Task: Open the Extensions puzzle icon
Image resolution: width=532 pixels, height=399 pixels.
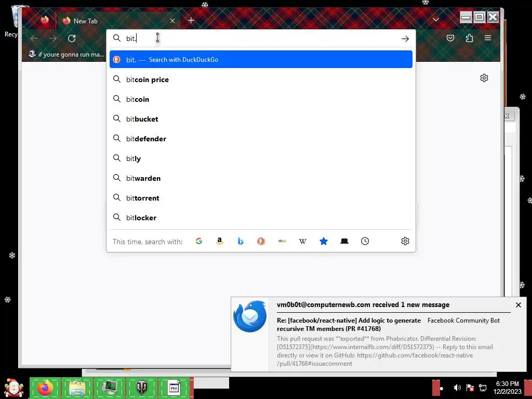Action: click(x=469, y=38)
